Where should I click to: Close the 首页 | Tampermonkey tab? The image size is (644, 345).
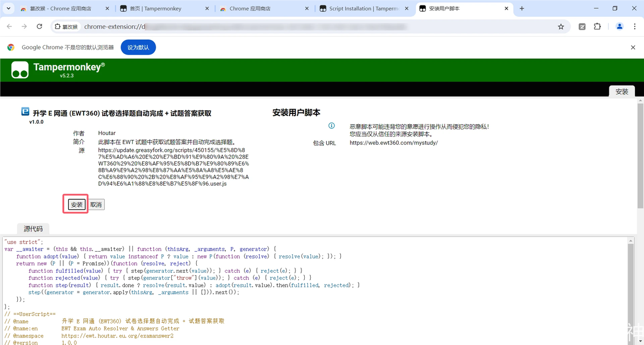[x=207, y=8]
